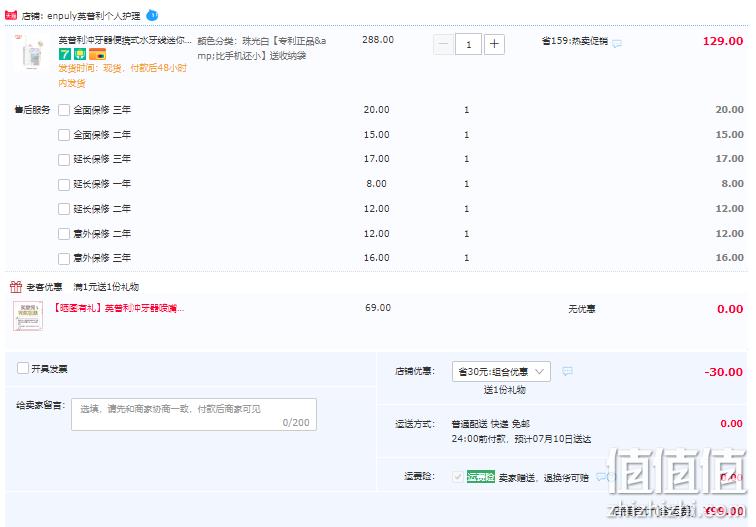756x527 pixels.
Task: Check 全面保修 二年 at 15.00
Action: pyautogui.click(x=64, y=135)
